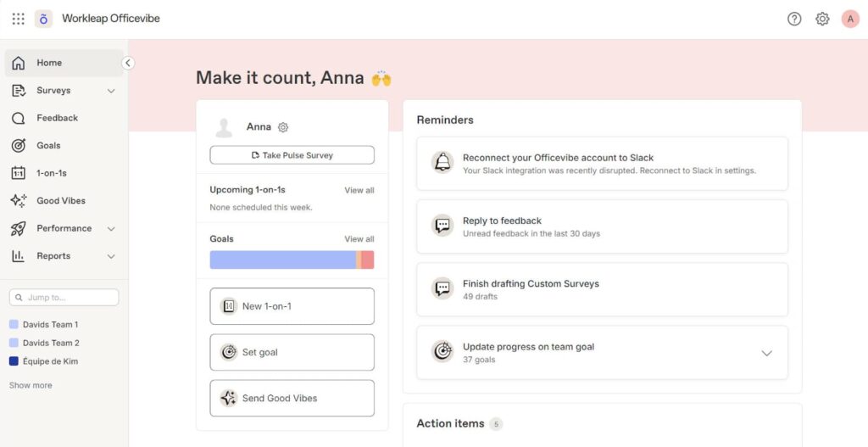
Task: Open settings gear in top bar
Action: coord(822,19)
